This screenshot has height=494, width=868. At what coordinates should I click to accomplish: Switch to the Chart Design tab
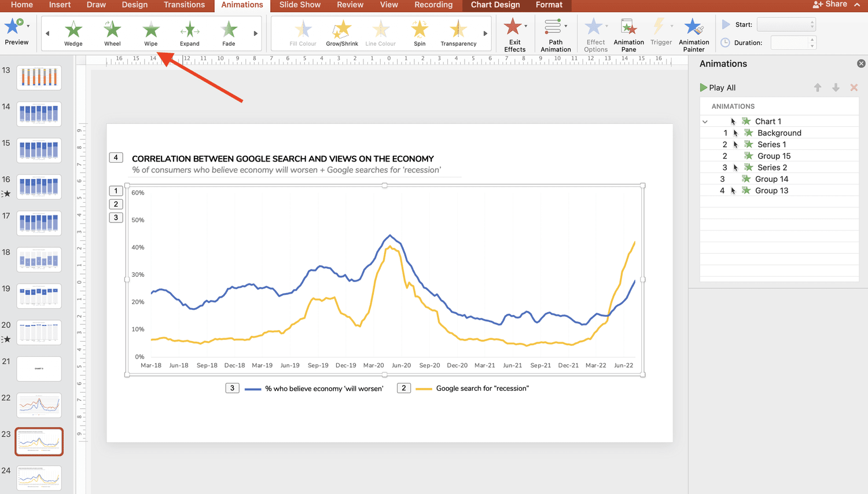(495, 5)
